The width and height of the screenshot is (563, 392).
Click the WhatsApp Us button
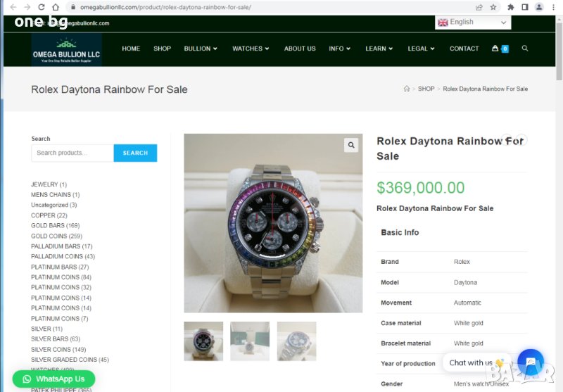pyautogui.click(x=53, y=379)
